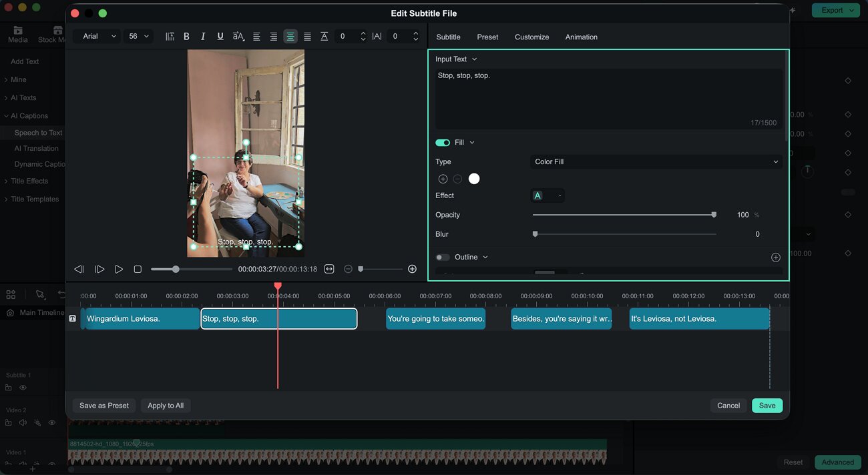
Task: Justify subtitle text alignment
Action: click(307, 37)
